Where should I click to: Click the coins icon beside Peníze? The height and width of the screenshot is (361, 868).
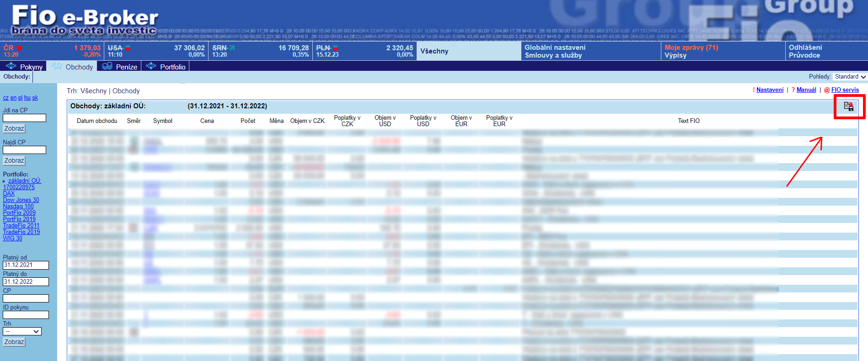[107, 66]
